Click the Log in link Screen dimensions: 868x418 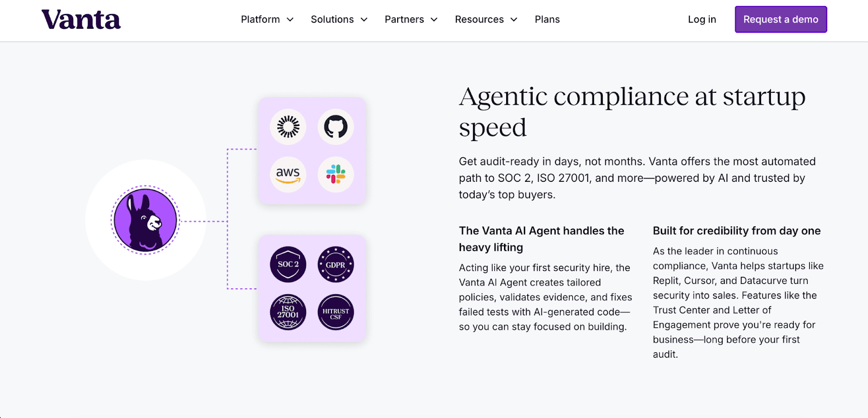tap(702, 20)
